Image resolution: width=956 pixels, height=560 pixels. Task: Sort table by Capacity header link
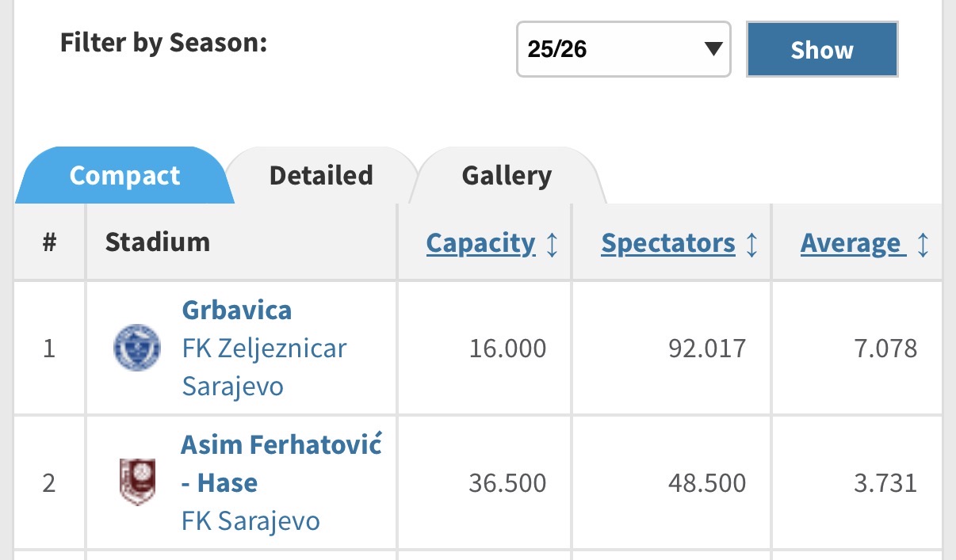point(480,242)
